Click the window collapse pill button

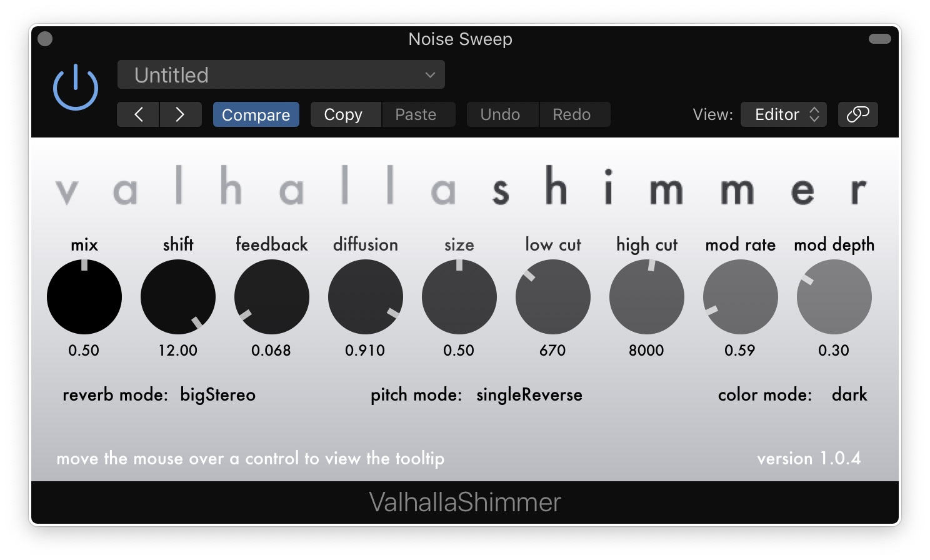pyautogui.click(x=880, y=39)
